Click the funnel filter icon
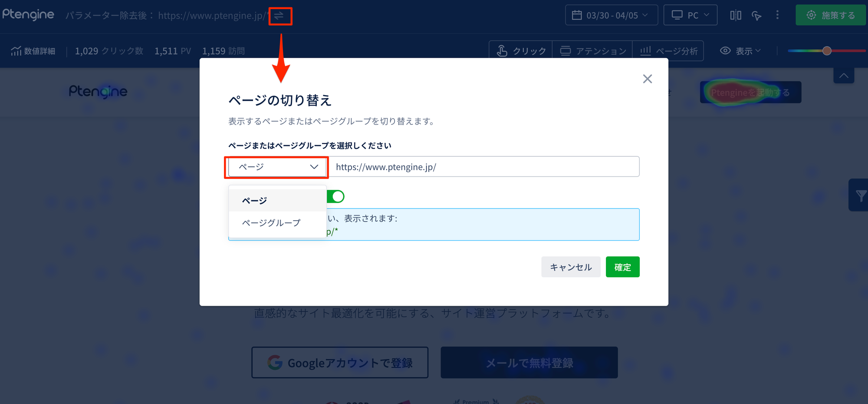Image resolution: width=868 pixels, height=404 pixels. point(860,195)
